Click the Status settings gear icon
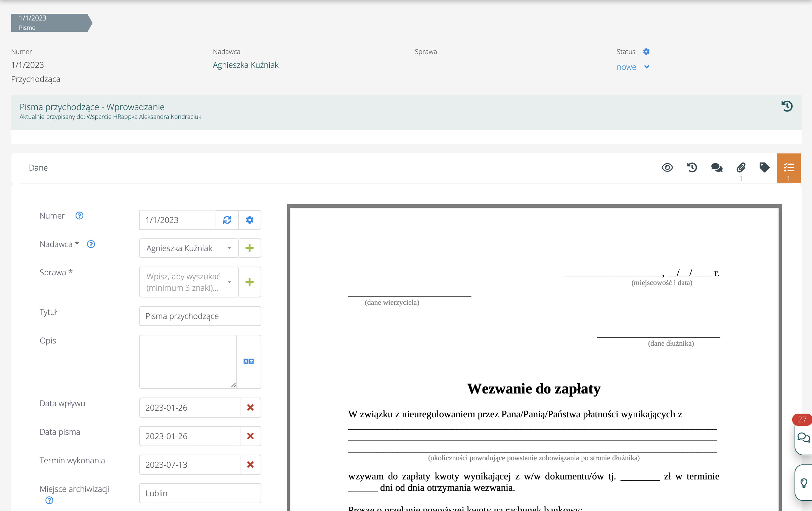 pyautogui.click(x=646, y=52)
